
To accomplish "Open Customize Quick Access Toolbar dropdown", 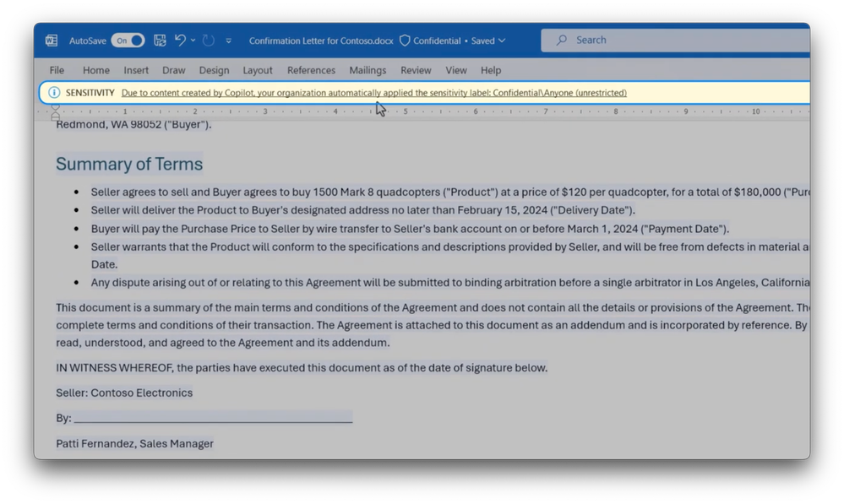I will (x=228, y=41).
